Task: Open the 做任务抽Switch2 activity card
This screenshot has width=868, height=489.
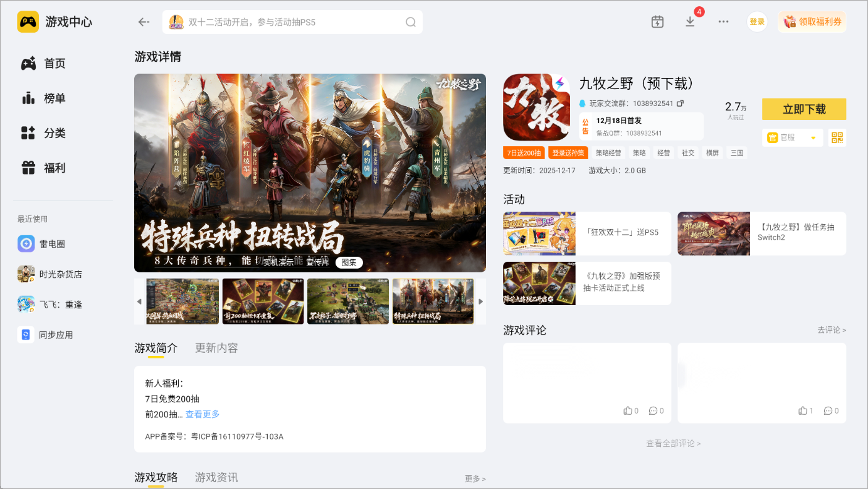Action: 761,234
